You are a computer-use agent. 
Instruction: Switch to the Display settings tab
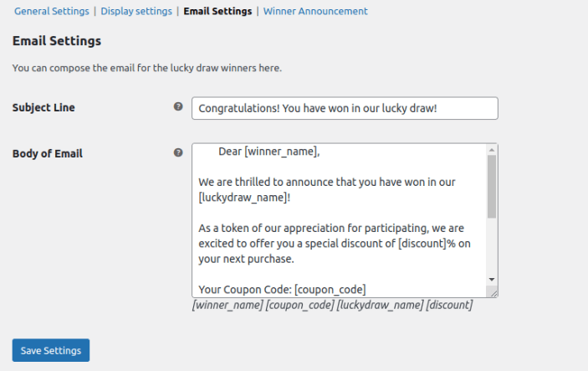136,12
